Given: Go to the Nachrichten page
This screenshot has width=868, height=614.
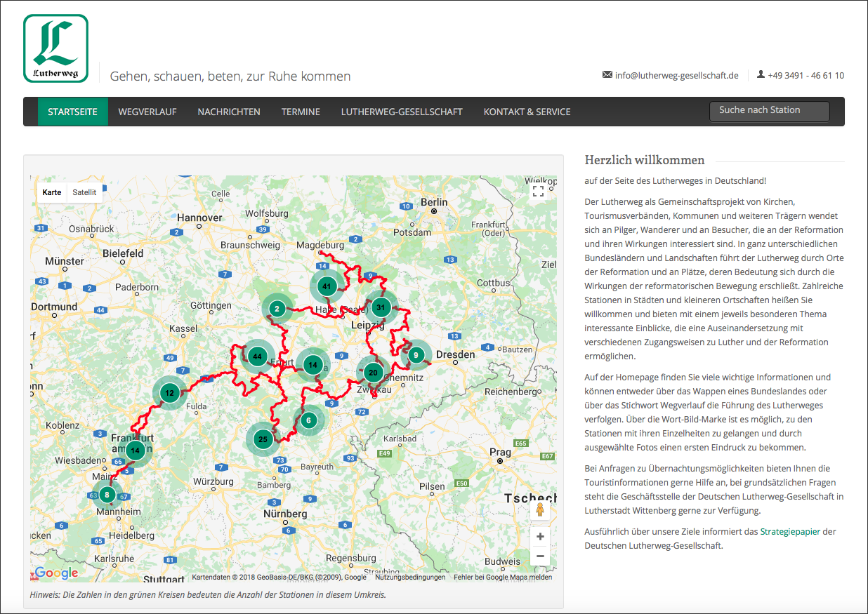Looking at the screenshot, I should pos(229,112).
